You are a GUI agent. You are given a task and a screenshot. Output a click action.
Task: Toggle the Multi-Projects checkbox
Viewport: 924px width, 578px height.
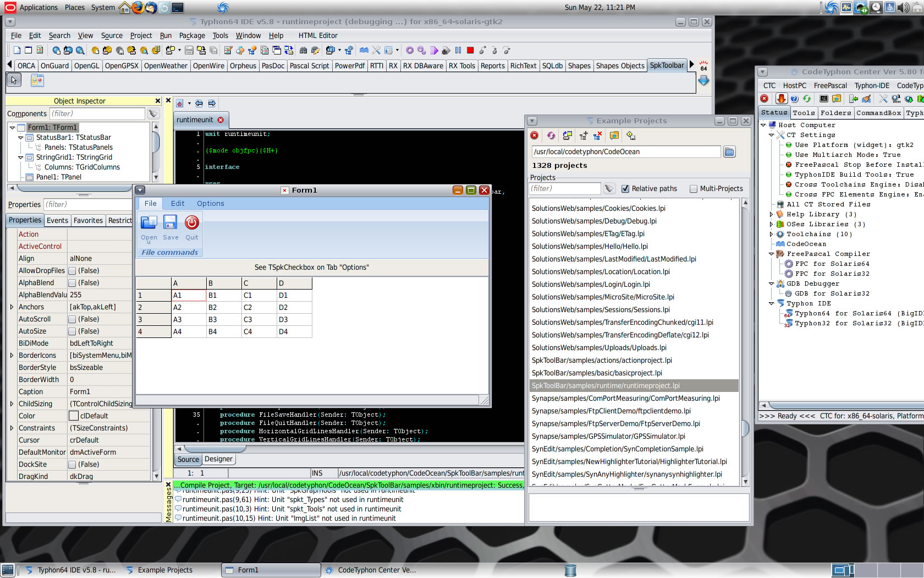pos(694,189)
